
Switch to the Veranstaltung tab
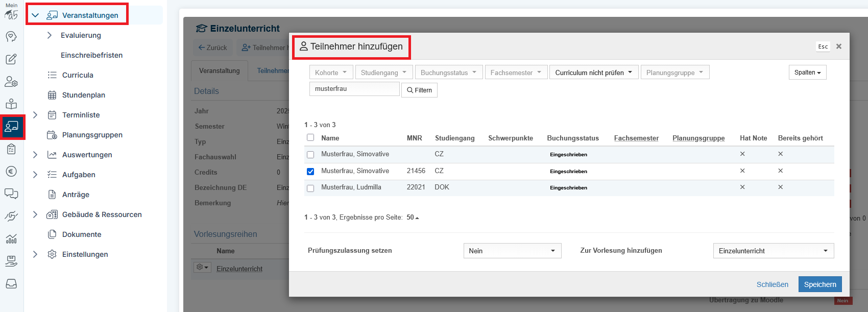tap(220, 70)
